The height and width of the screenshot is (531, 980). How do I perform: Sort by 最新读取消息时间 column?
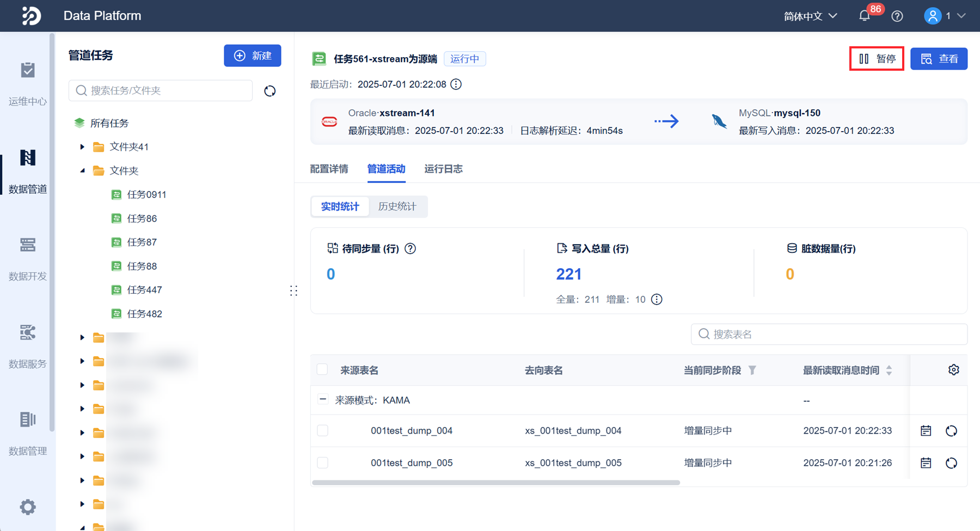tap(889, 371)
